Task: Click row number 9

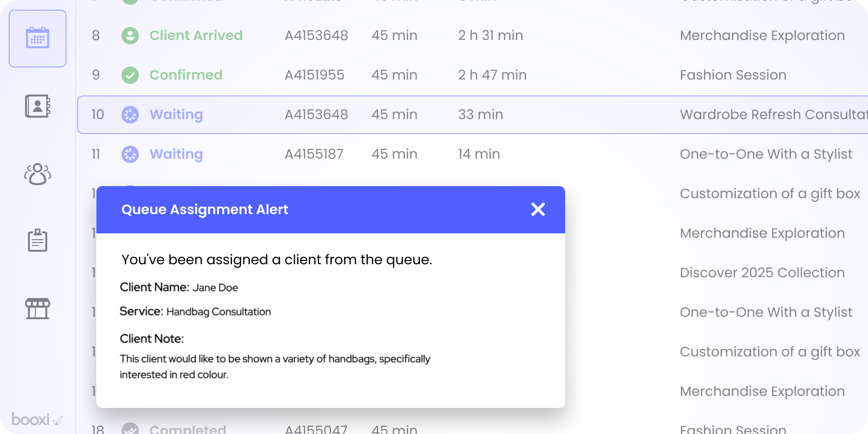Action: (96, 75)
